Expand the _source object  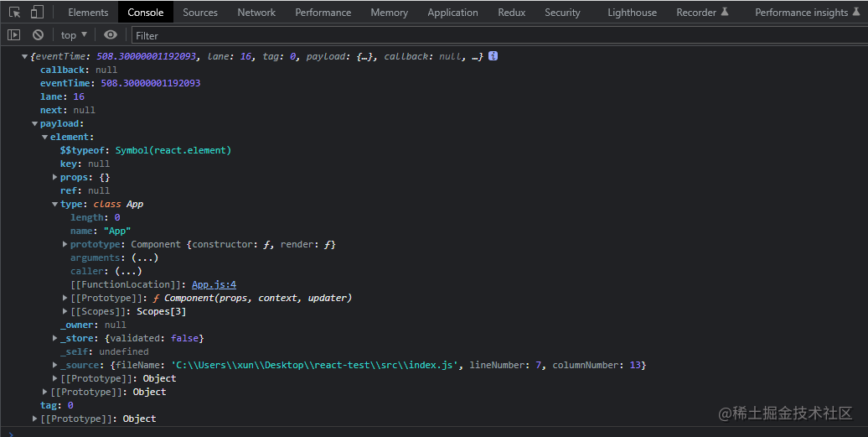click(x=54, y=365)
